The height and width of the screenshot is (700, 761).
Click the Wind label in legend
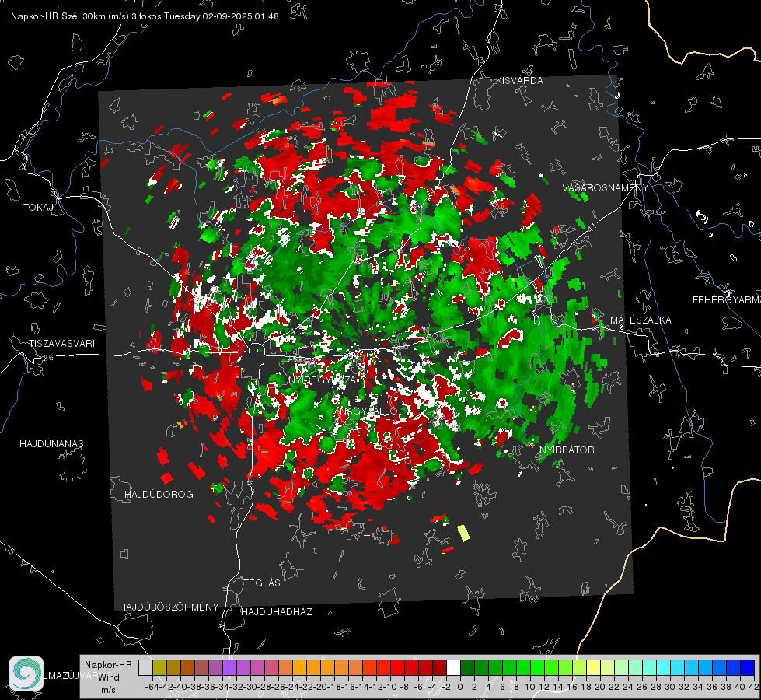(109, 677)
